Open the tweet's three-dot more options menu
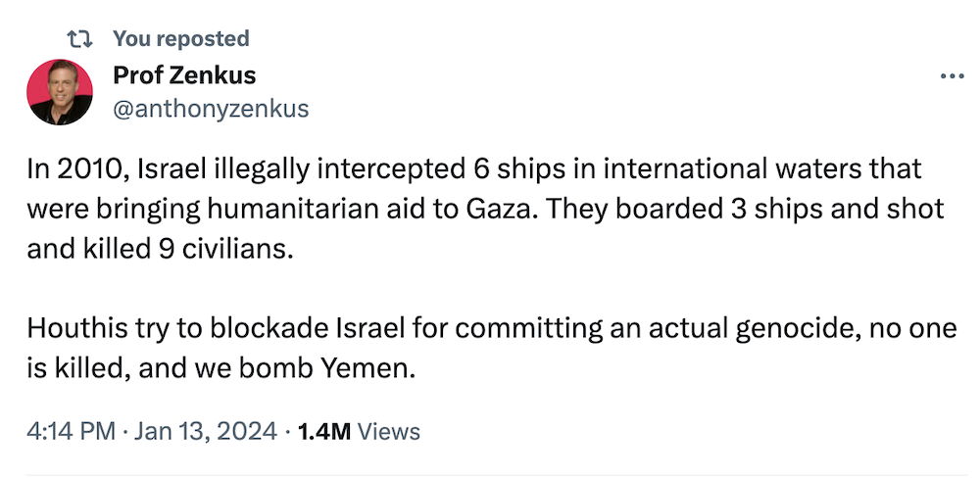Viewport: 980px width, 479px height. coord(952,76)
